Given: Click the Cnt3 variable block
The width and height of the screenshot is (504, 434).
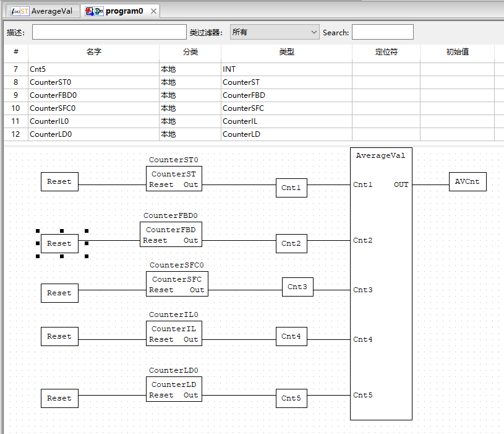Looking at the screenshot, I should tap(297, 287).
